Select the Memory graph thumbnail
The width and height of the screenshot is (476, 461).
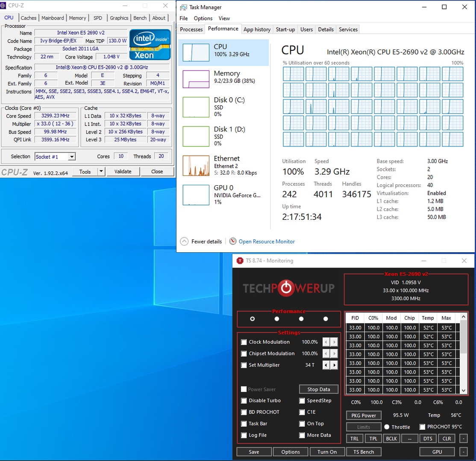196,79
